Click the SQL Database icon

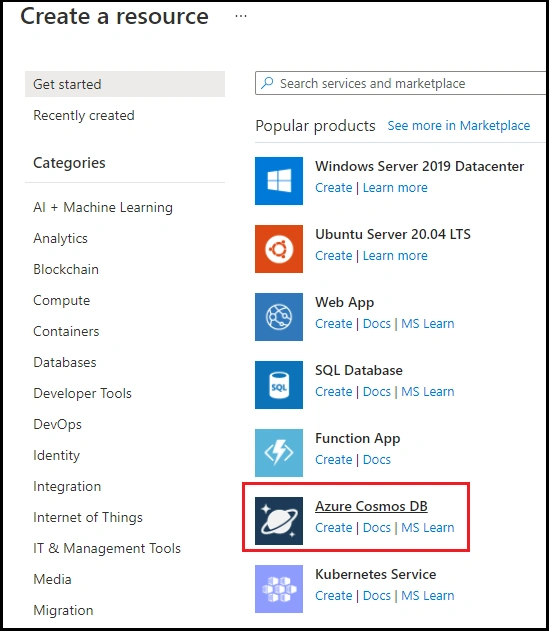279,385
